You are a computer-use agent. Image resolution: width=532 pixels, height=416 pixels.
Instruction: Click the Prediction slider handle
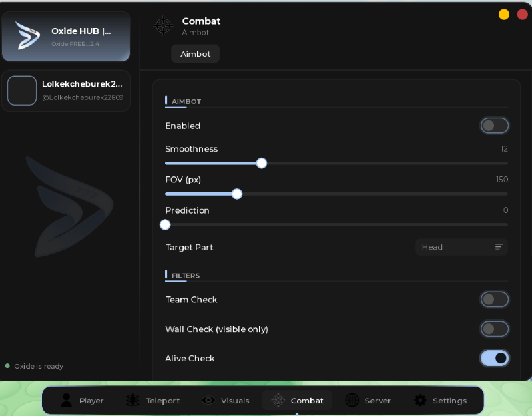click(165, 224)
